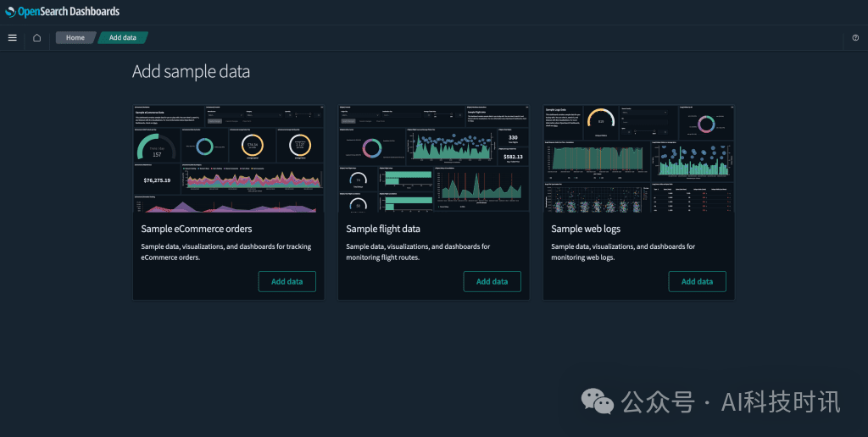Add data for Sample eCommerce orders
The image size is (868, 437).
tap(287, 281)
